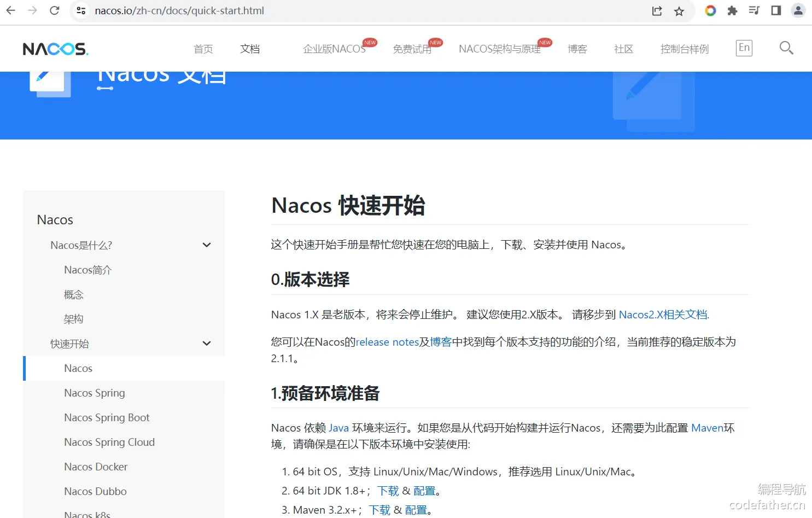
Task: Share this page from address bar
Action: [x=657, y=11]
